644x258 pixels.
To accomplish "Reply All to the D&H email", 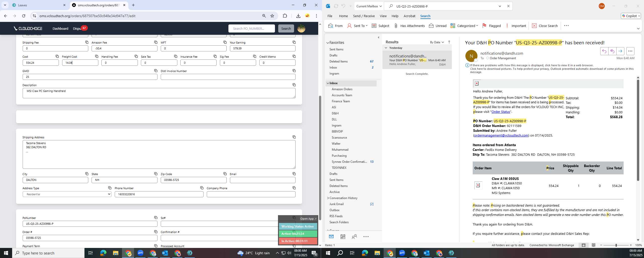I will pyautogui.click(x=612, y=51).
